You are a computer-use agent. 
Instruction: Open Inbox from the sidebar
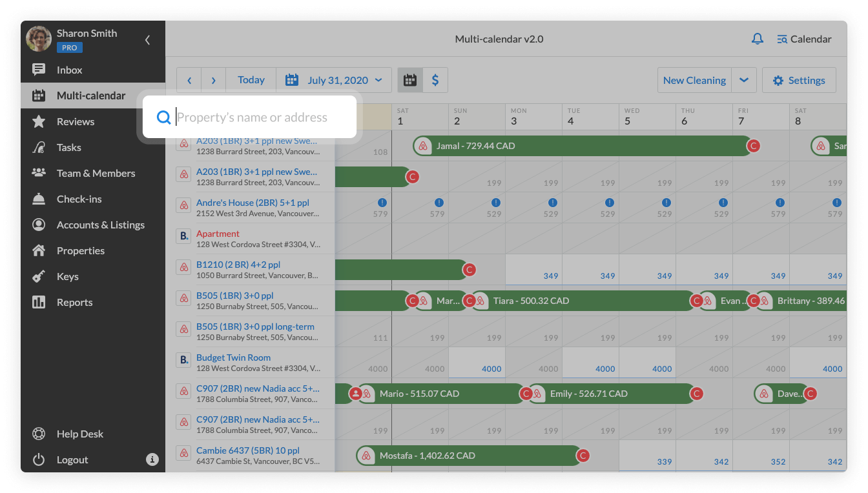[69, 70]
